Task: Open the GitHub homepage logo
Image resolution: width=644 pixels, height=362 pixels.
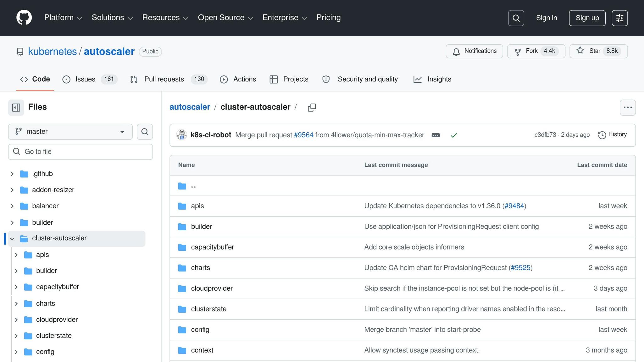Action: click(24, 18)
